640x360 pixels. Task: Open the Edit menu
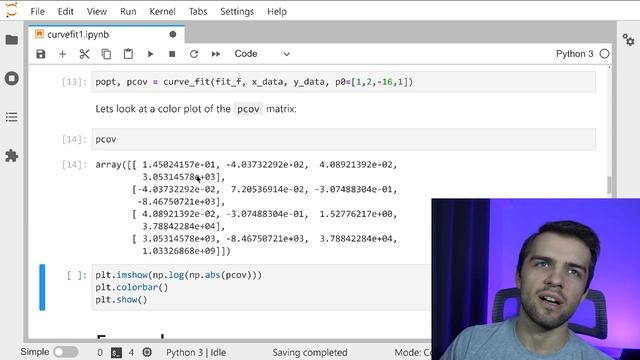[x=65, y=11]
